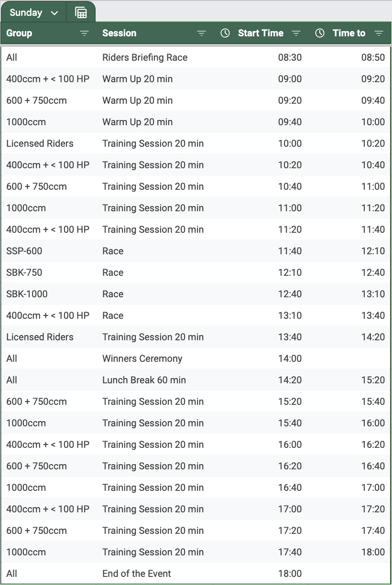Click the clock icon beside Time to
This screenshot has width=392, height=585.
320,33
